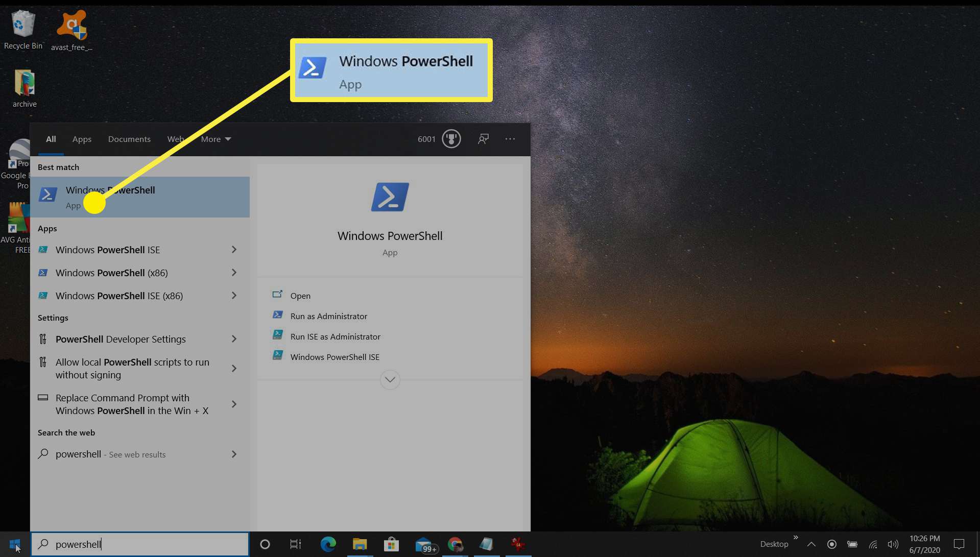980x557 pixels.
Task: Open the search options ellipsis menu
Action: tap(510, 139)
